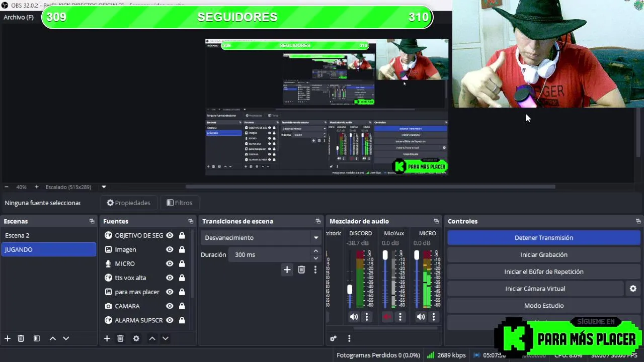Open transition options three-dot menu
Screen dimensions: 644x362
pyautogui.click(x=315, y=270)
